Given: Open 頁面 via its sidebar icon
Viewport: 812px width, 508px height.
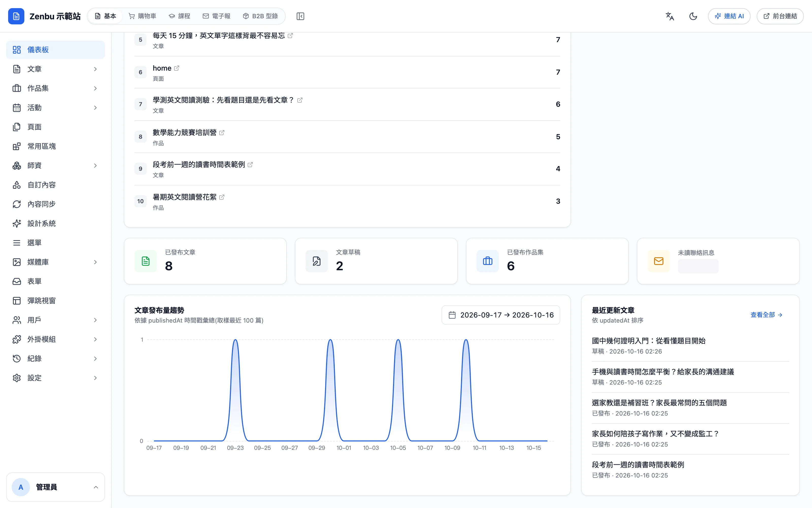Looking at the screenshot, I should 16,127.
